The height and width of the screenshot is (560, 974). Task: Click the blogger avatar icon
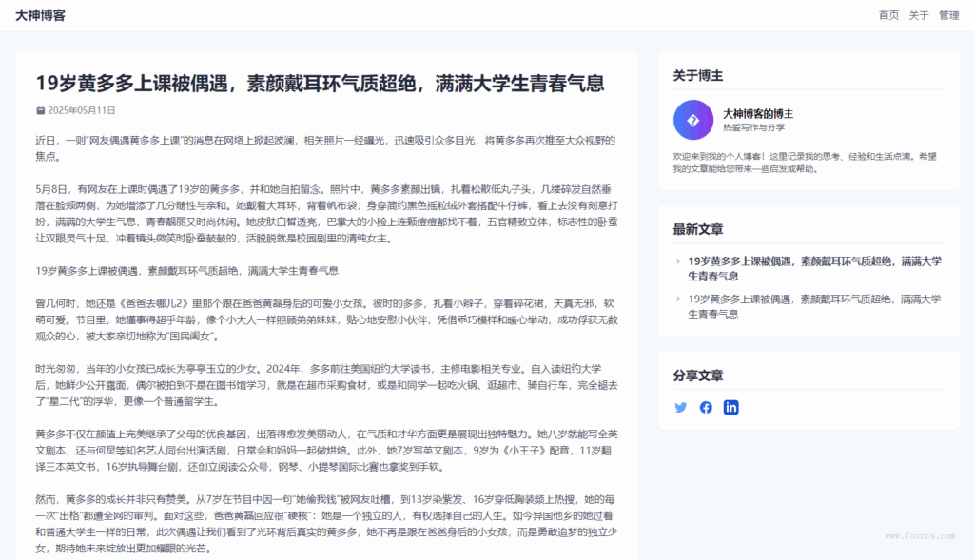693,120
